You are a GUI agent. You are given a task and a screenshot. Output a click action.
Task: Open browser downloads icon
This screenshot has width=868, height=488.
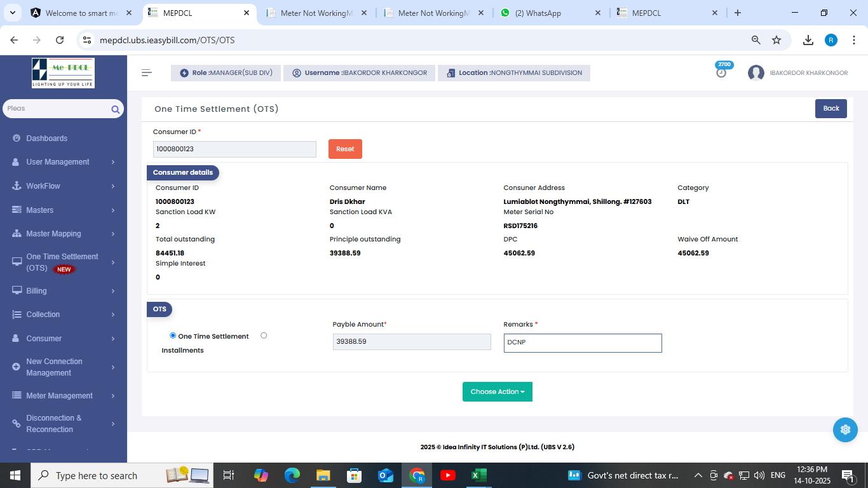[x=808, y=40]
